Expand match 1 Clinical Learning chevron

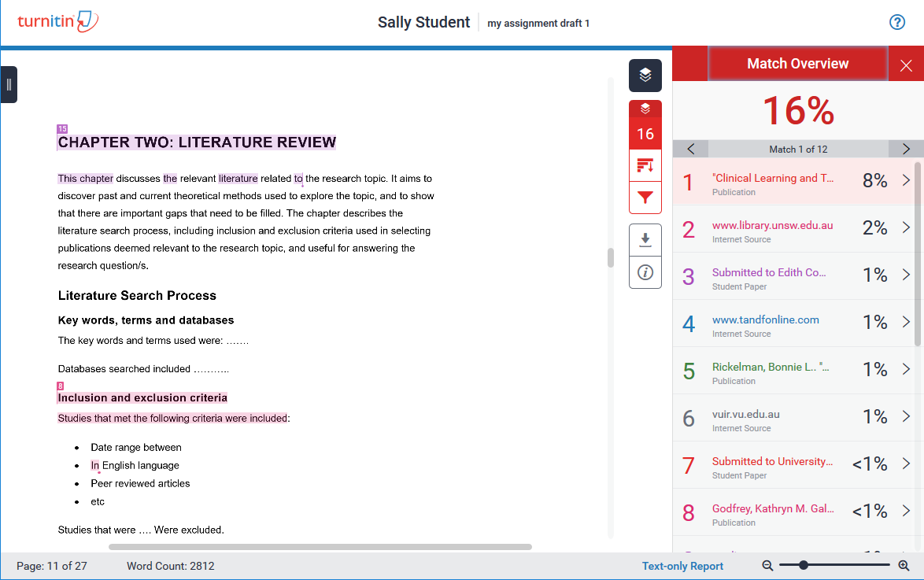tap(906, 180)
